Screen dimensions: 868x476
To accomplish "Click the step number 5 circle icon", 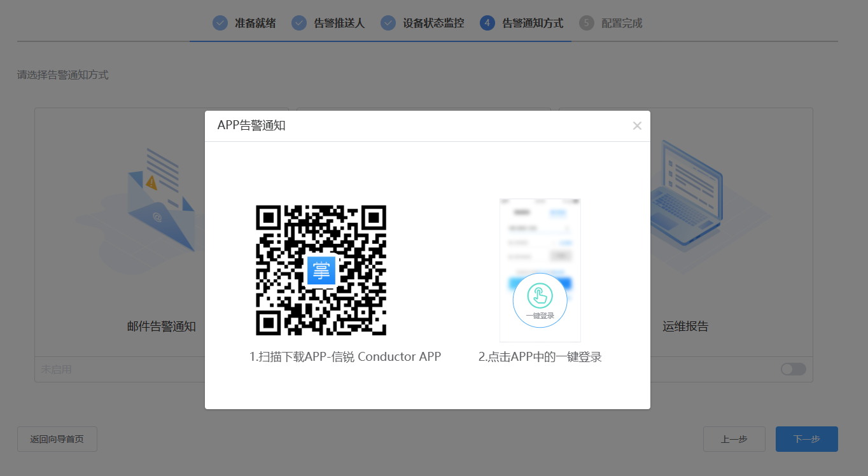I will pos(587,24).
